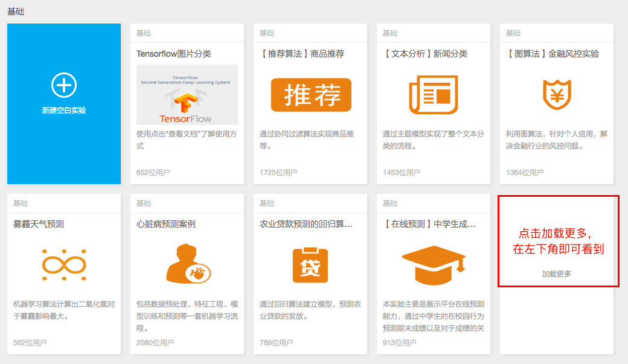Open 【图算法】金融风控实验 title
The width and height of the screenshot is (628, 364).
[x=553, y=54]
